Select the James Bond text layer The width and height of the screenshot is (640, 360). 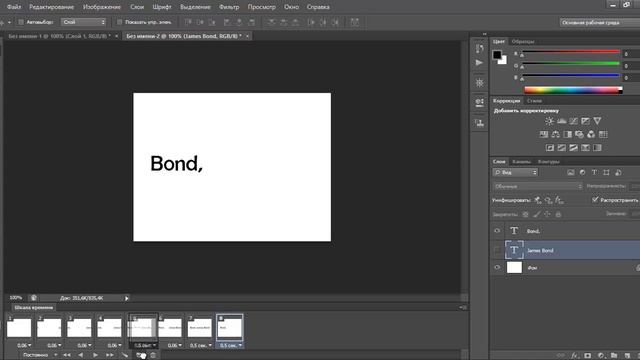point(571,250)
